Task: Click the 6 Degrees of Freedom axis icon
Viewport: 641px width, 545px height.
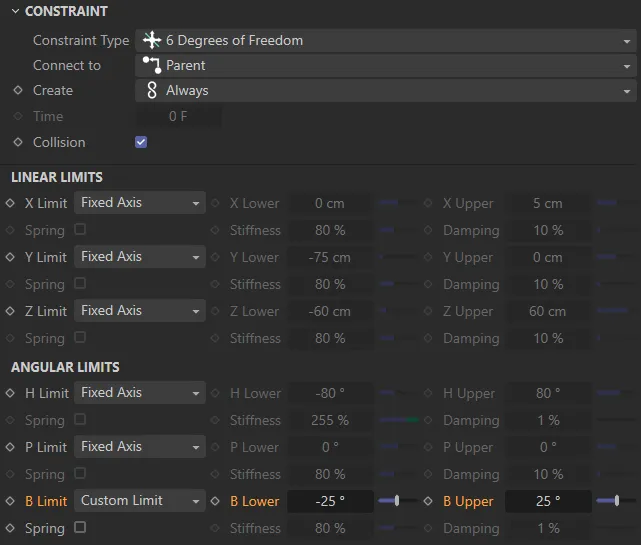Action: [x=152, y=40]
